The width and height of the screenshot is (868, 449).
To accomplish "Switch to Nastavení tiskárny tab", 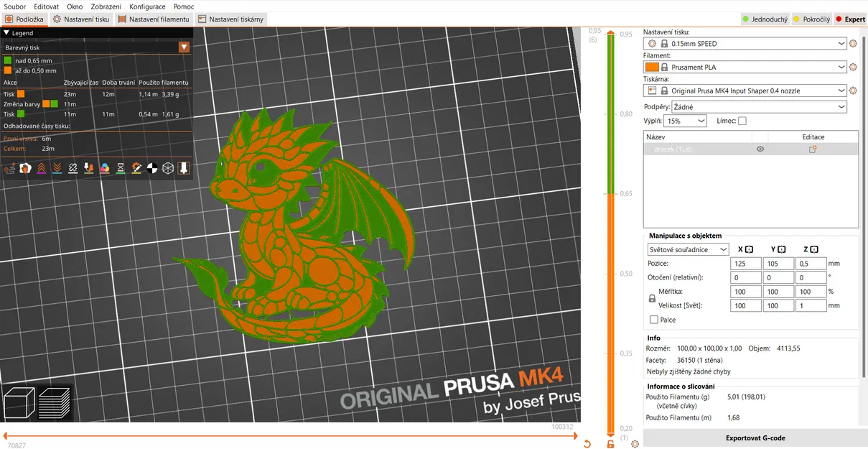I will tap(231, 19).
